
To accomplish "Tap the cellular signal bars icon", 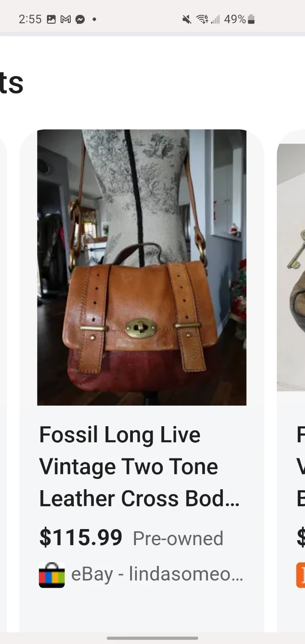I will click(216, 19).
